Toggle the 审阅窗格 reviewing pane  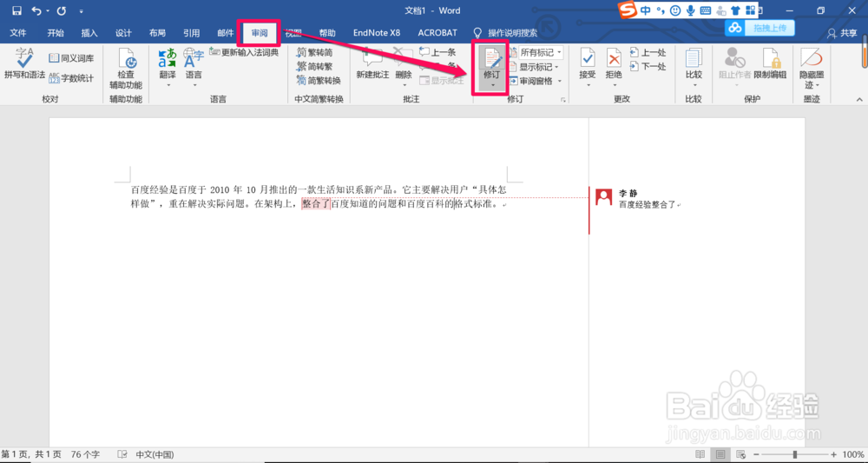click(x=530, y=81)
